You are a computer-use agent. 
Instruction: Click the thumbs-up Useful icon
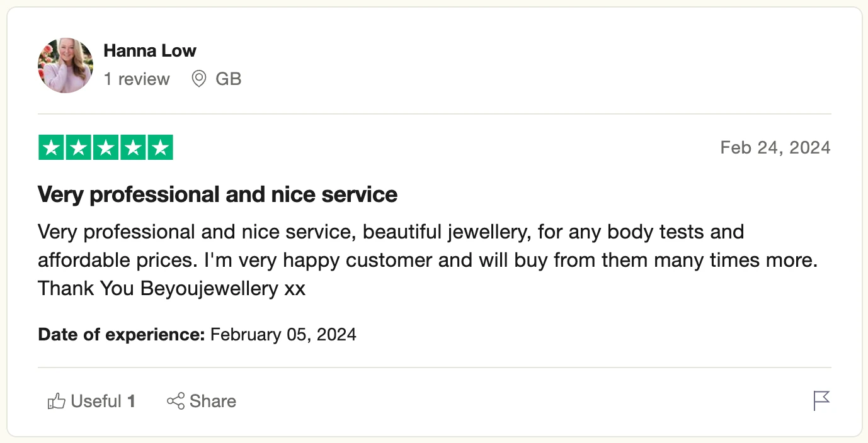click(57, 401)
